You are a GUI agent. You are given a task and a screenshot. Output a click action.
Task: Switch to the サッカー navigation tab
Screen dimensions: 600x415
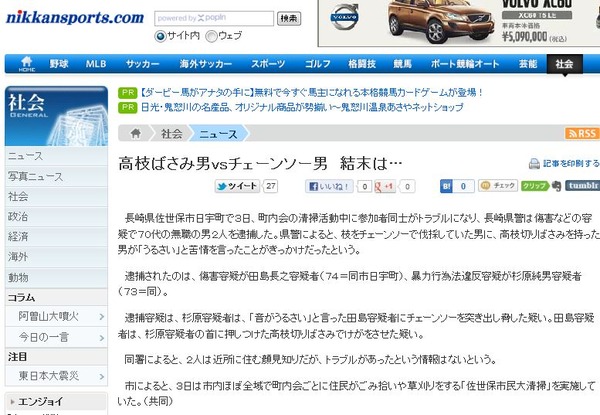tap(142, 64)
